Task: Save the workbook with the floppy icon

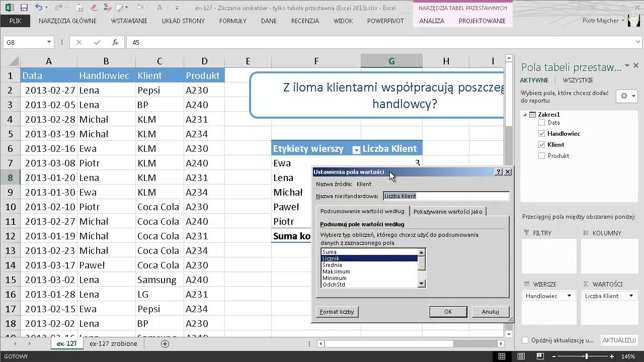Action: 24,8
